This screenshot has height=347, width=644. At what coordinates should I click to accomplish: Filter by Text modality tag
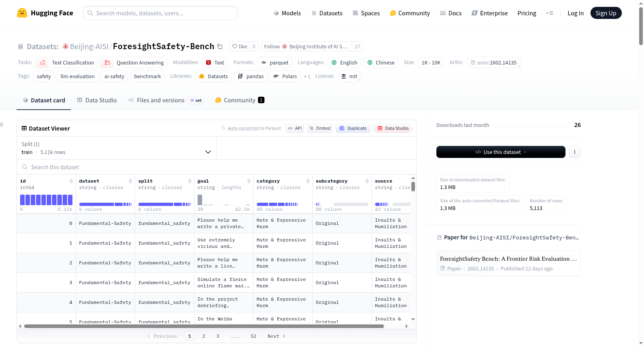click(x=215, y=62)
